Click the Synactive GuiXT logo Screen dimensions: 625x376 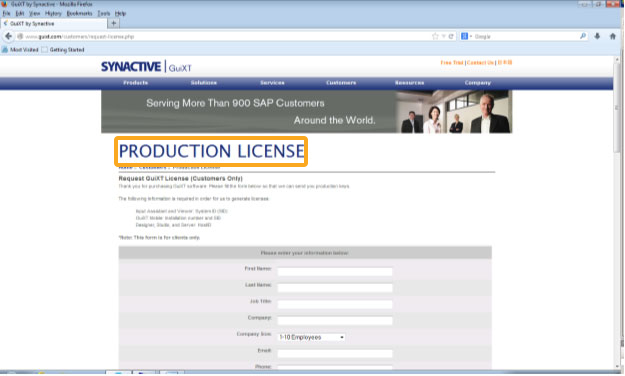pos(146,67)
